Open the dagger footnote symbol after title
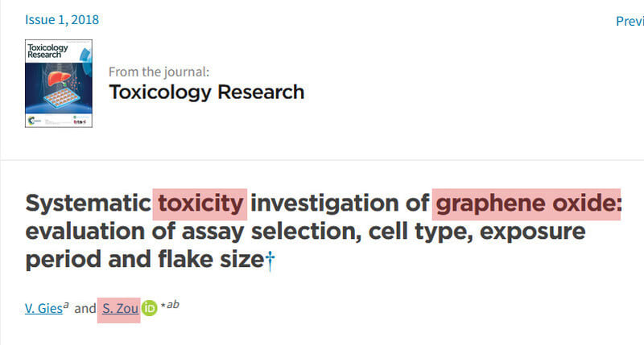The height and width of the screenshot is (345, 644). 270,261
